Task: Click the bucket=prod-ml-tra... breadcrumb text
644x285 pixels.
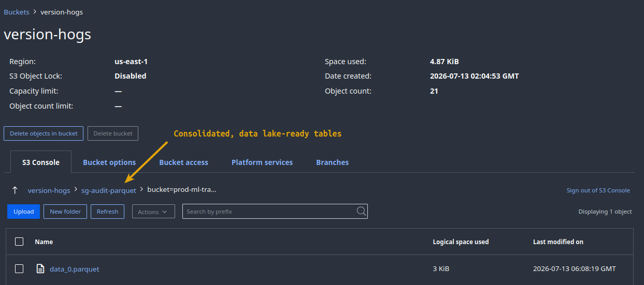Action: [x=182, y=190]
